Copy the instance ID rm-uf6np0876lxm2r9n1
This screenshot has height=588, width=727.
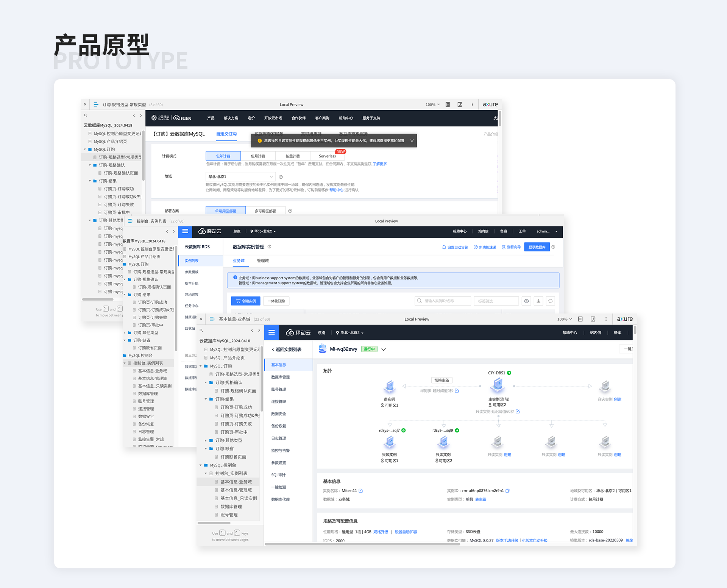click(x=508, y=491)
